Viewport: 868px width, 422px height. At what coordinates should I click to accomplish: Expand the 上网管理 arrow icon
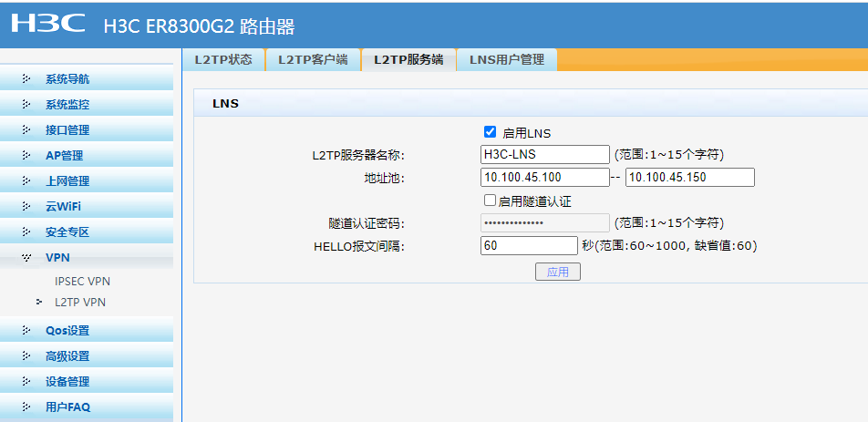26,180
